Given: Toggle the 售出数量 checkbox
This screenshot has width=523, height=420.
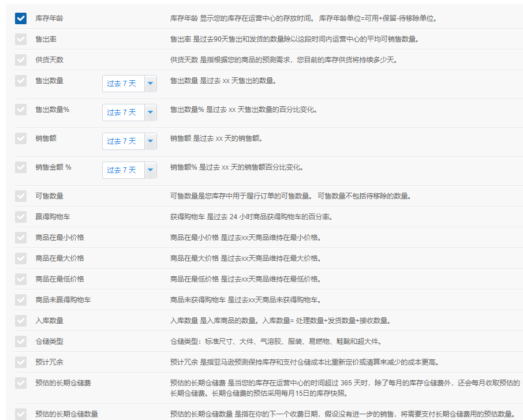Looking at the screenshot, I should coord(21,81).
